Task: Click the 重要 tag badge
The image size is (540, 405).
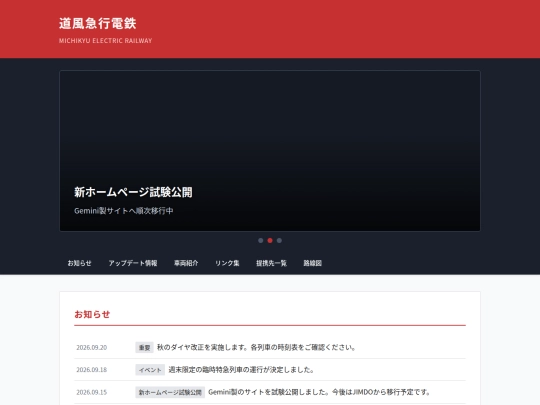Action: click(144, 347)
